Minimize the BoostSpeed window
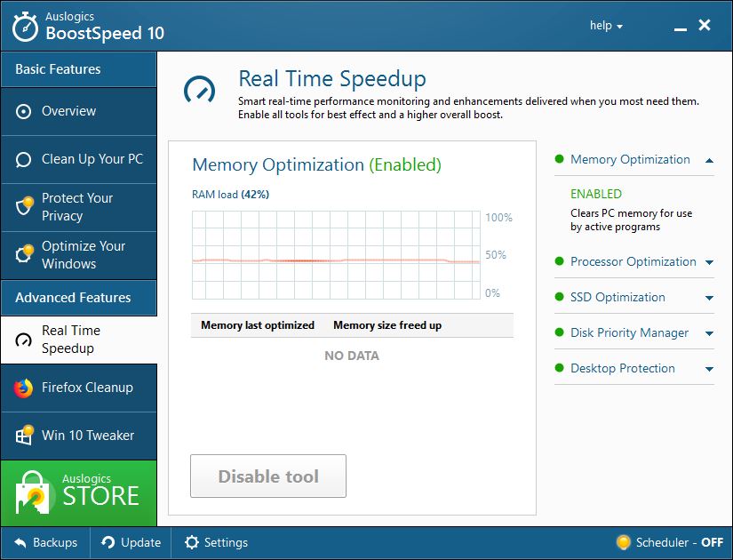The height and width of the screenshot is (560, 733). click(x=681, y=28)
